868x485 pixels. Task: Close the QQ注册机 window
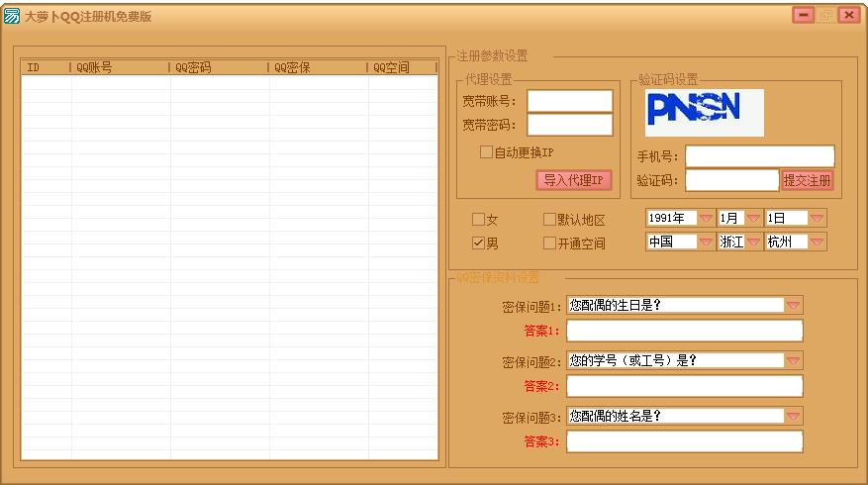pos(848,15)
